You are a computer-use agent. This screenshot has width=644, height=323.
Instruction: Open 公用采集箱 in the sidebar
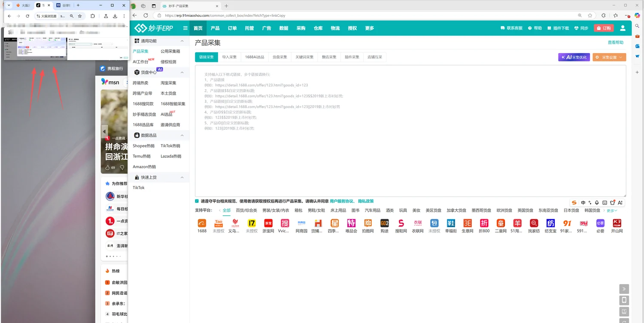point(170,51)
